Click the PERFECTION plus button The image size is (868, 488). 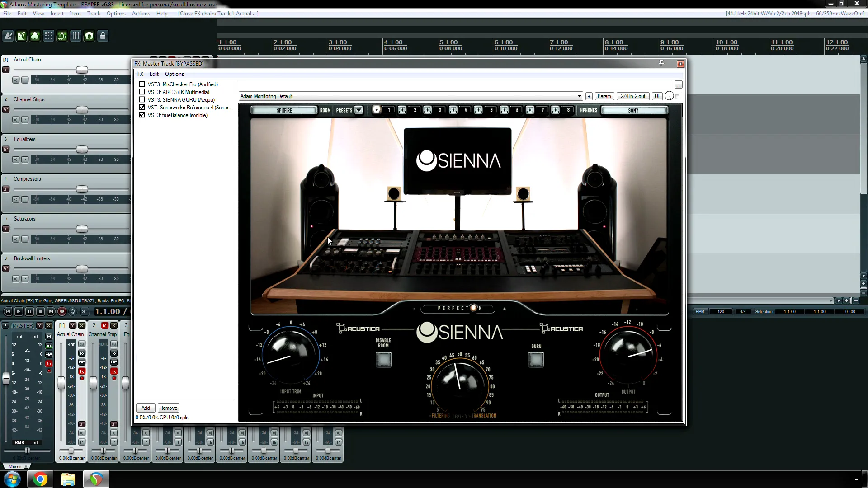pyautogui.click(x=505, y=309)
